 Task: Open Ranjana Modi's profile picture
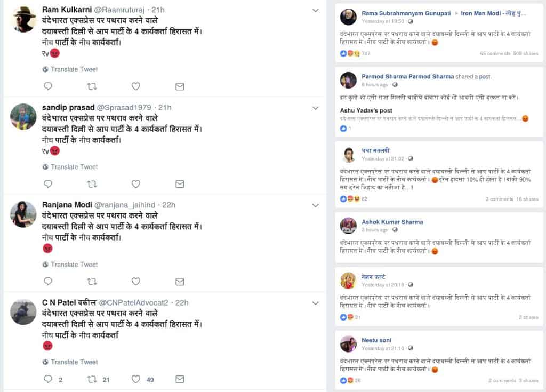[23, 214]
